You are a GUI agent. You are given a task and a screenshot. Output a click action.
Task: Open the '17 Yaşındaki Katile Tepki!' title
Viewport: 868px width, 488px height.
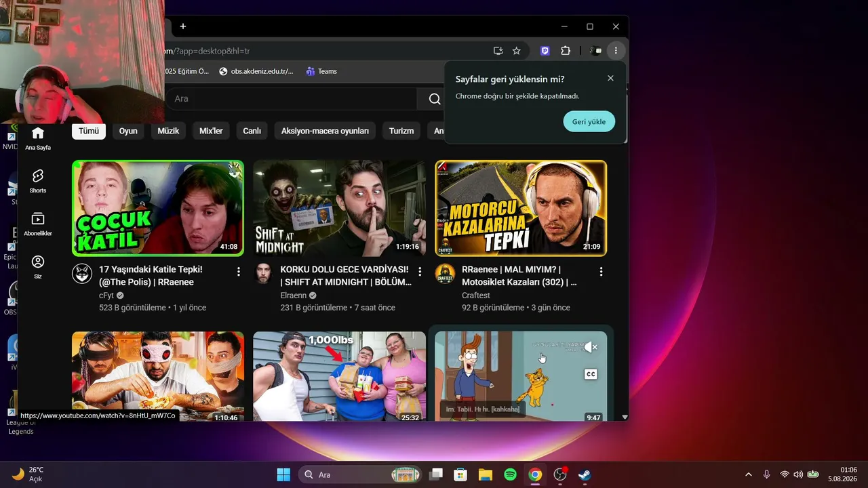(151, 275)
